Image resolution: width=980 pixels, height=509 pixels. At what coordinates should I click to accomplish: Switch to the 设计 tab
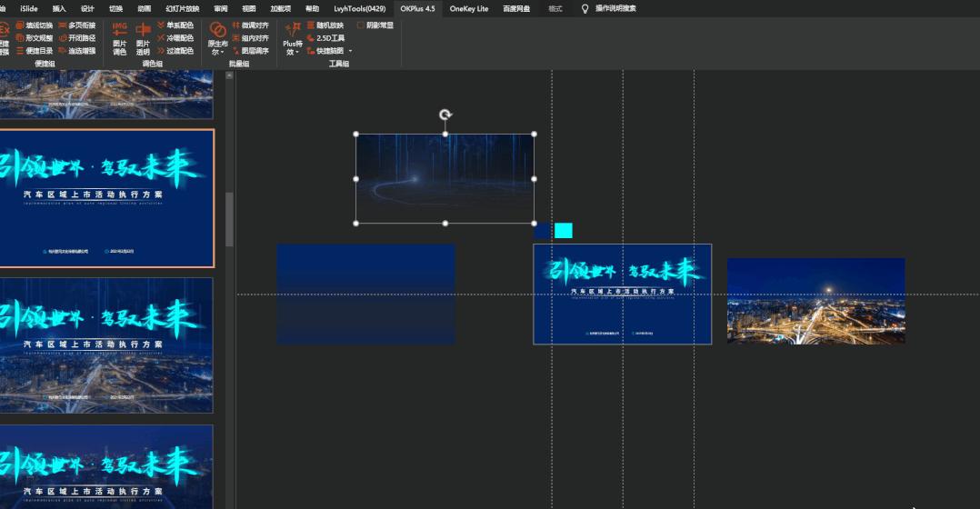tap(87, 9)
